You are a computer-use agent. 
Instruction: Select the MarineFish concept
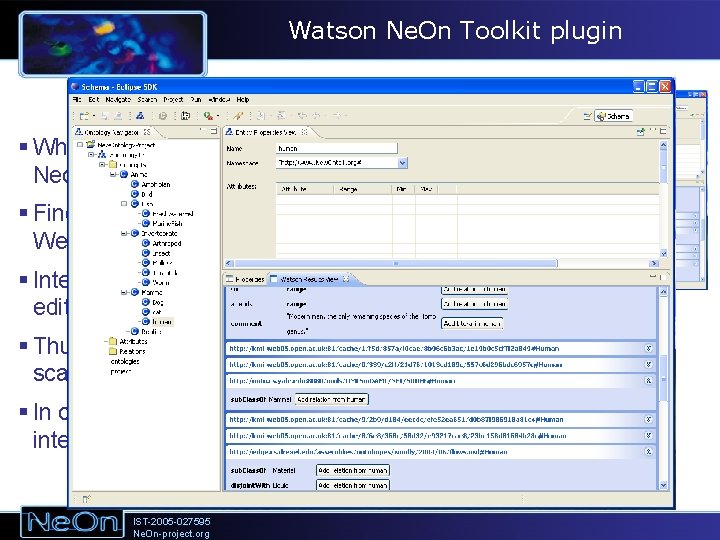[x=167, y=224]
